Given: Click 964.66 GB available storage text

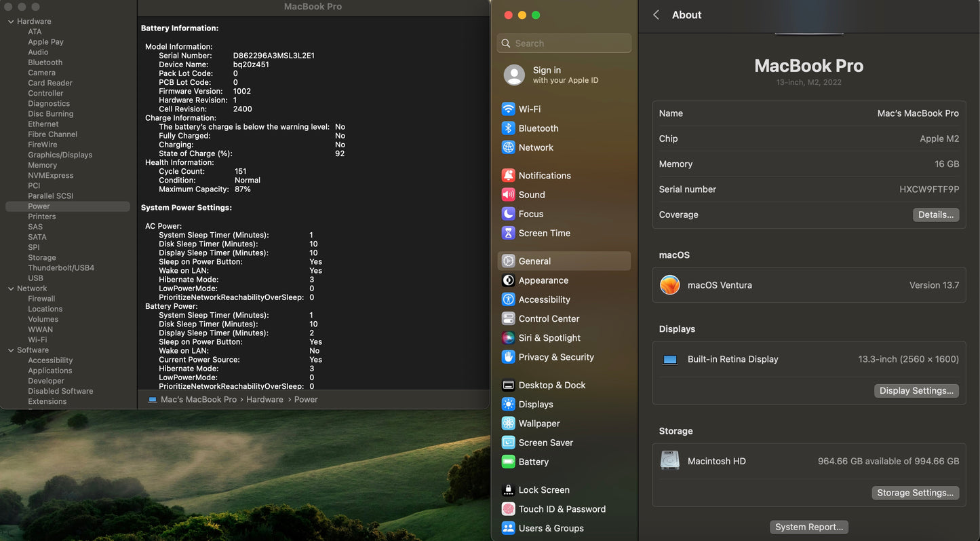Looking at the screenshot, I should (x=888, y=461).
